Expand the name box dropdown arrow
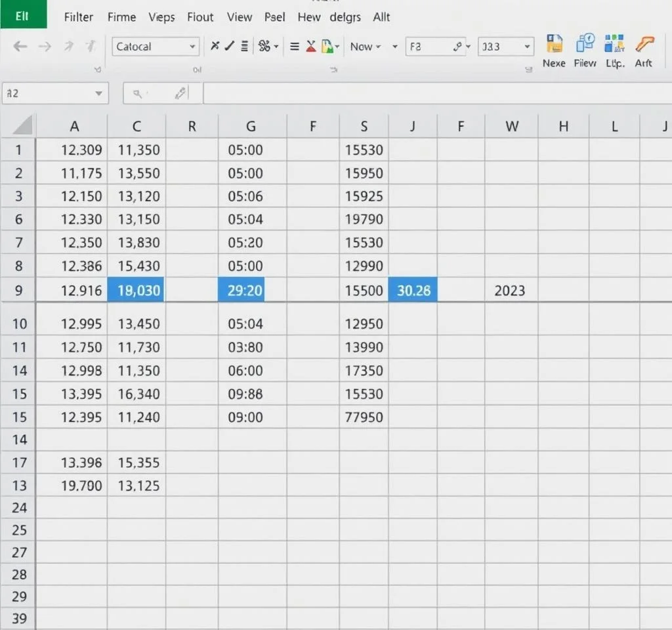 98,94
